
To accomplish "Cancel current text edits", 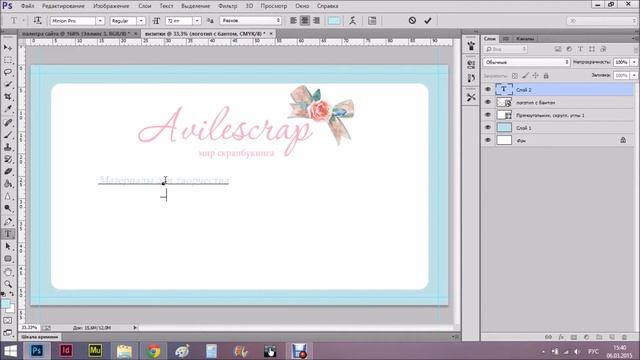I will tap(412, 20).
